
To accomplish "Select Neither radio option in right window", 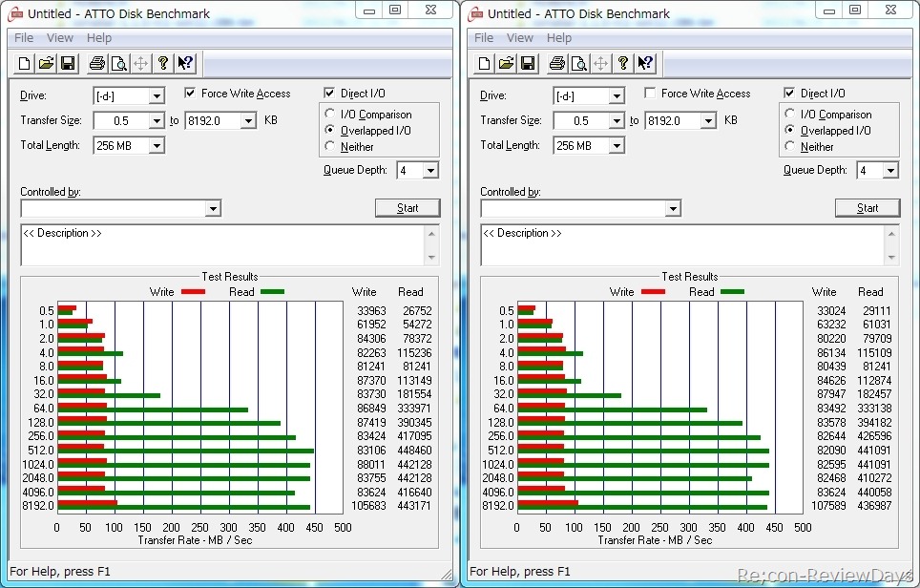I will coord(790,147).
